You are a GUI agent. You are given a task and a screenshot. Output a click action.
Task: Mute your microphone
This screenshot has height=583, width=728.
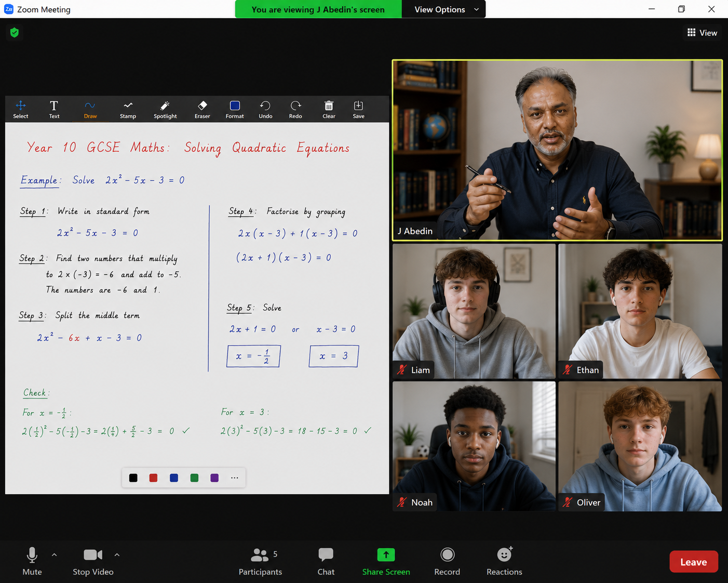[x=32, y=562]
